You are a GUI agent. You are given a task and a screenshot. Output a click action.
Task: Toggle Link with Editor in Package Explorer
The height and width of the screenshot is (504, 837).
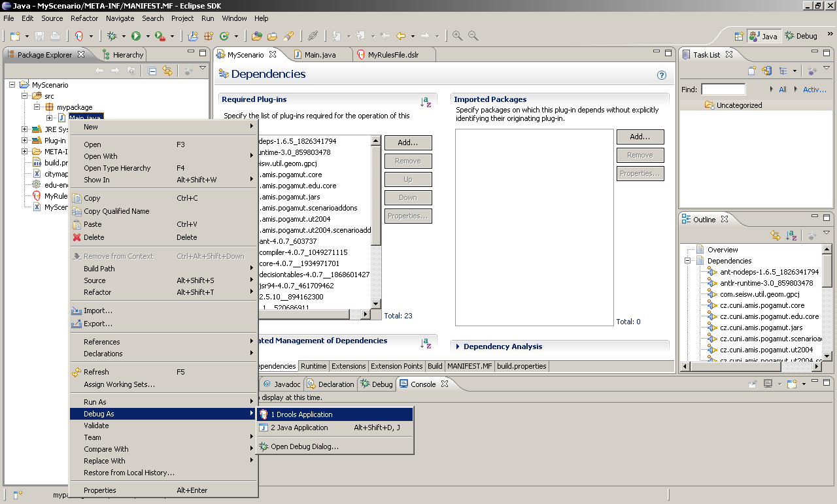(x=167, y=71)
